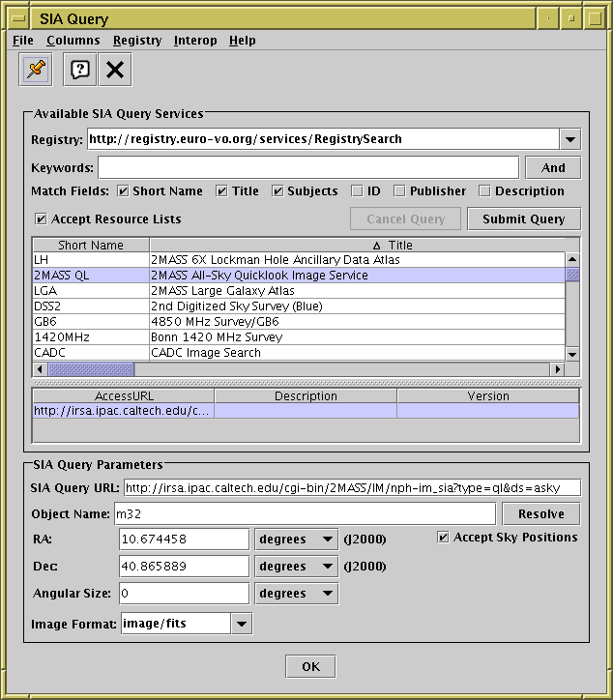The height and width of the screenshot is (700, 613).
Task: Enable the Publisher match field checkbox
Action: (x=399, y=191)
